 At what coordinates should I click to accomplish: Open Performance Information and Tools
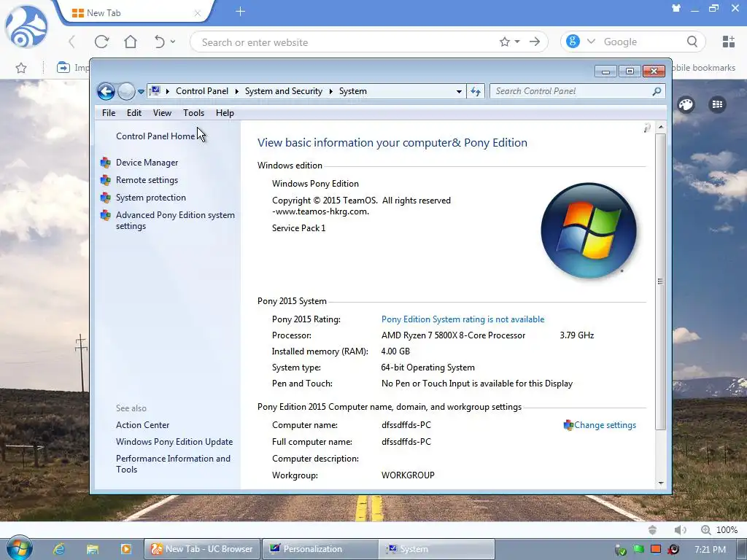click(x=173, y=464)
